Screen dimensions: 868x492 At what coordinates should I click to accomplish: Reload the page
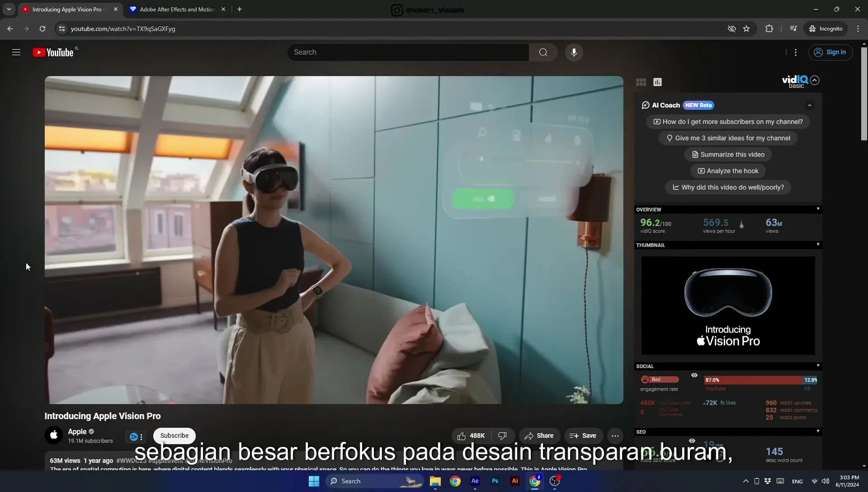42,28
